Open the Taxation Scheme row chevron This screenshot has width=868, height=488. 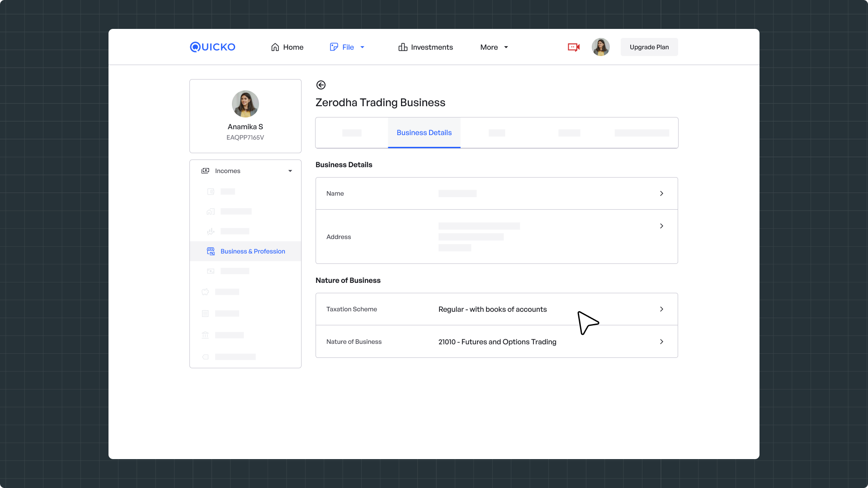[x=661, y=309]
